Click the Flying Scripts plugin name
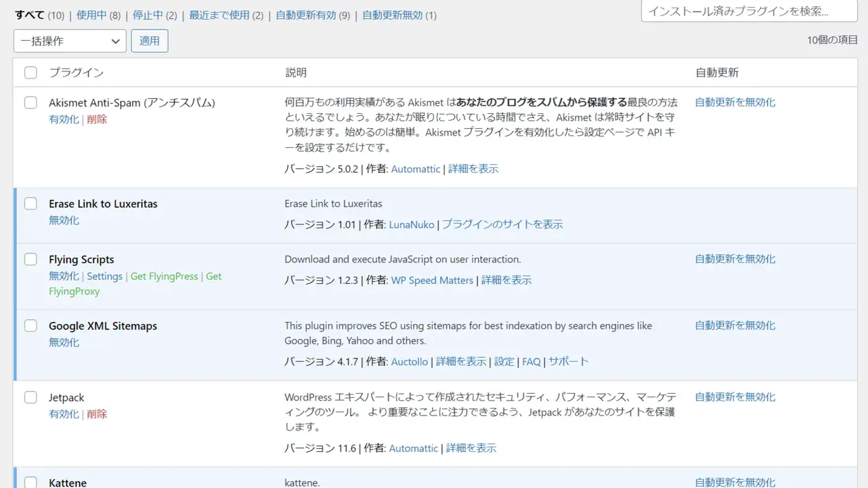 81,260
